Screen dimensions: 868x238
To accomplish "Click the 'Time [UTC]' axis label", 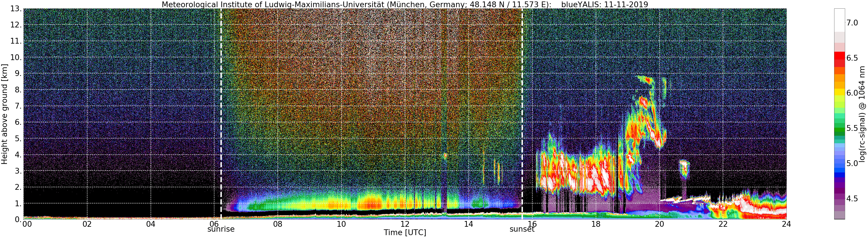I will [x=405, y=232].
